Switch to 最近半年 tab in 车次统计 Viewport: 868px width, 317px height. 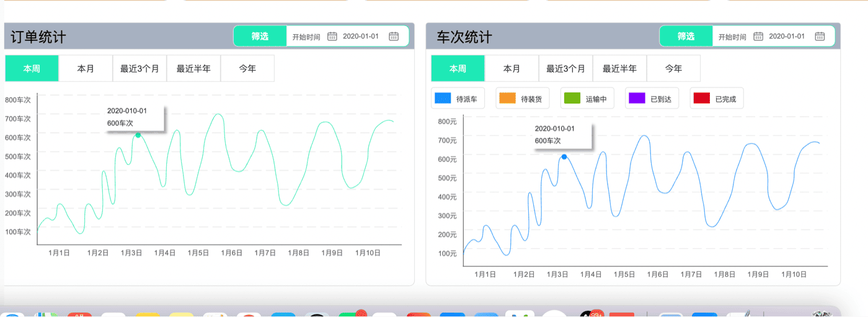pos(619,69)
